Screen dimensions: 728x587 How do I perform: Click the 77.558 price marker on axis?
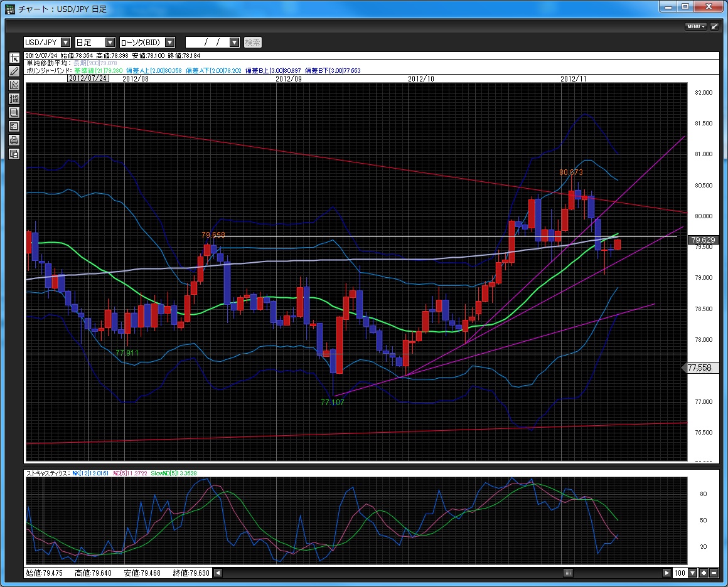pos(699,368)
